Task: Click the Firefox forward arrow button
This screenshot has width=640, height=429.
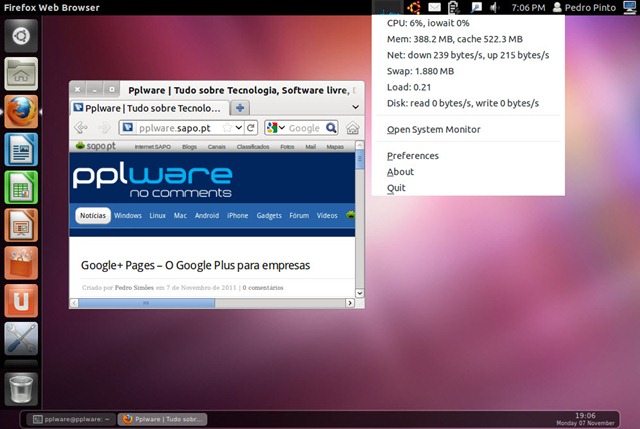Action: pos(104,128)
